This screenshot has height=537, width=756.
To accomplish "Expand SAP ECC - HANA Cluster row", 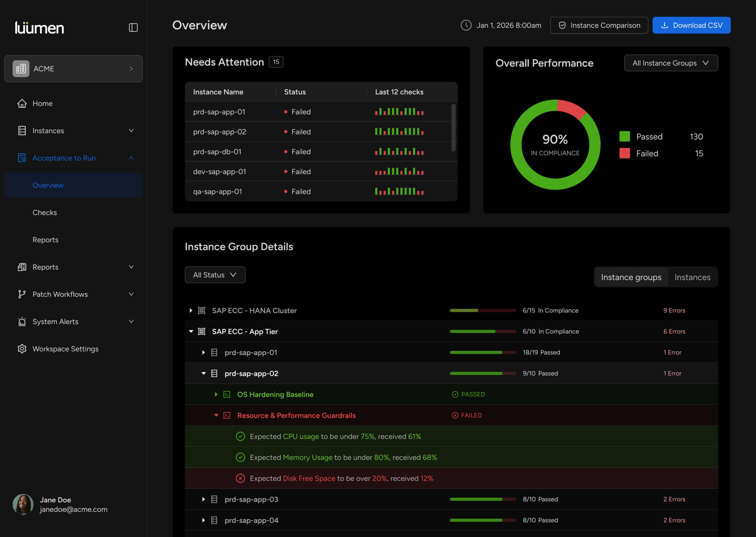I will (191, 310).
